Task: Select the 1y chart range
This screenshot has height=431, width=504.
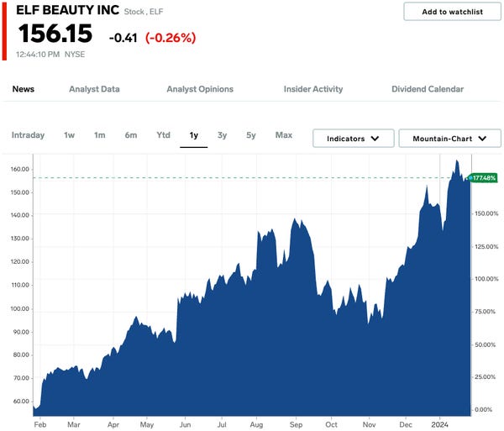Action: 193,135
